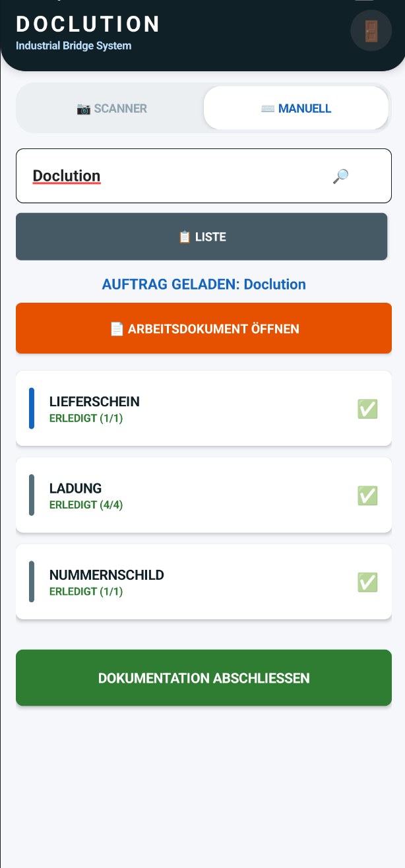
Task: Click the green checkmark icon for NUMMERNSCHILD
Action: coord(367,582)
